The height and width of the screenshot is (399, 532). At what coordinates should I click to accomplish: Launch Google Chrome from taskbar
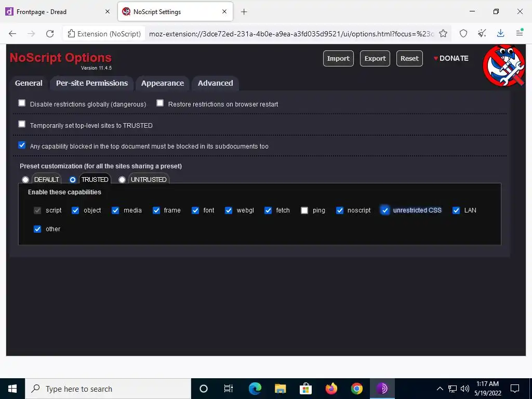point(356,389)
